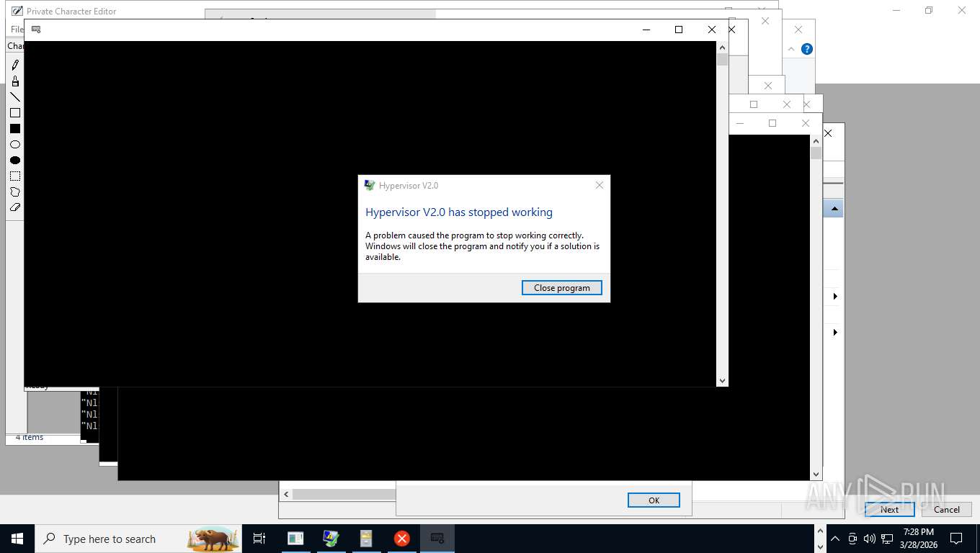This screenshot has width=980, height=553.
Task: Open the file cabinet taskbar app icon
Action: click(366, 539)
